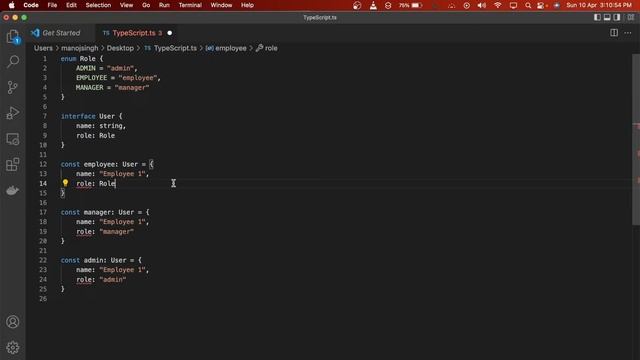The width and height of the screenshot is (640, 360).
Task: Click the "interface User {" line
Action: (91, 116)
